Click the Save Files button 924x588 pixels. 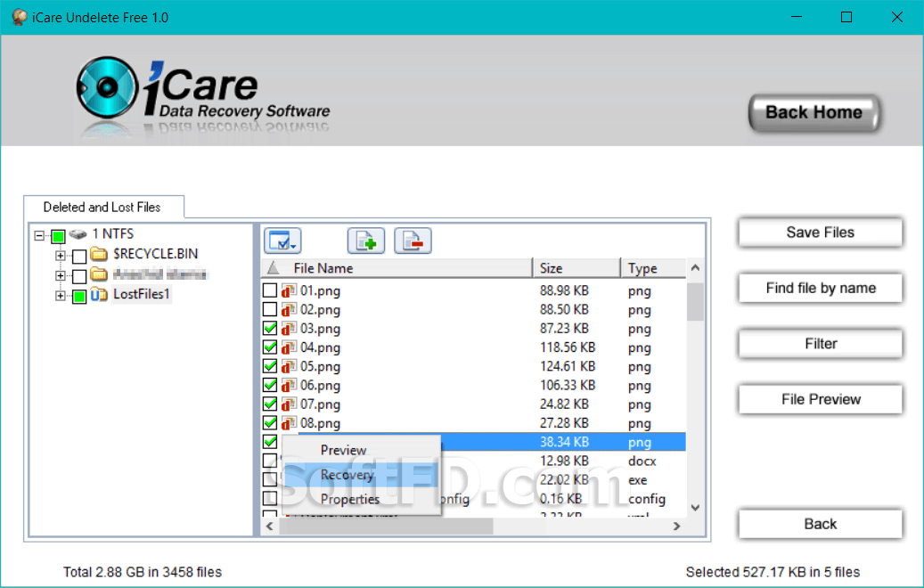[820, 233]
